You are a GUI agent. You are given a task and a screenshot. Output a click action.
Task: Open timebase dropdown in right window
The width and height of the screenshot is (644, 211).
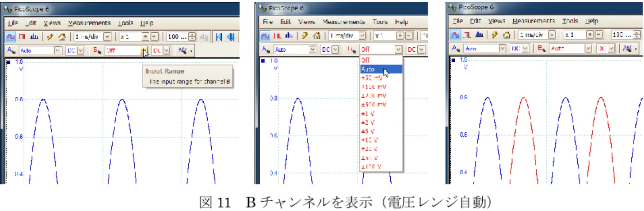[552, 35]
